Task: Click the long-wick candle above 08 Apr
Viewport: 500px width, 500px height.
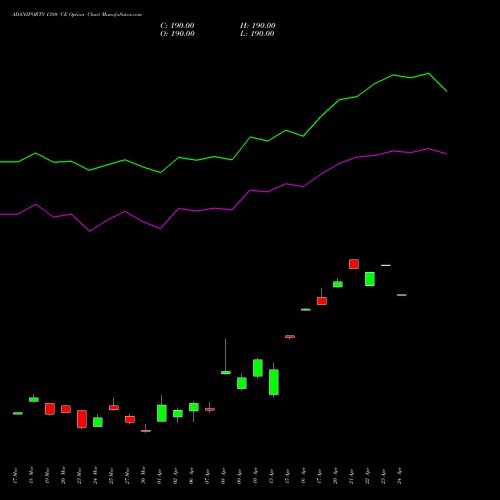Action: 226,356
